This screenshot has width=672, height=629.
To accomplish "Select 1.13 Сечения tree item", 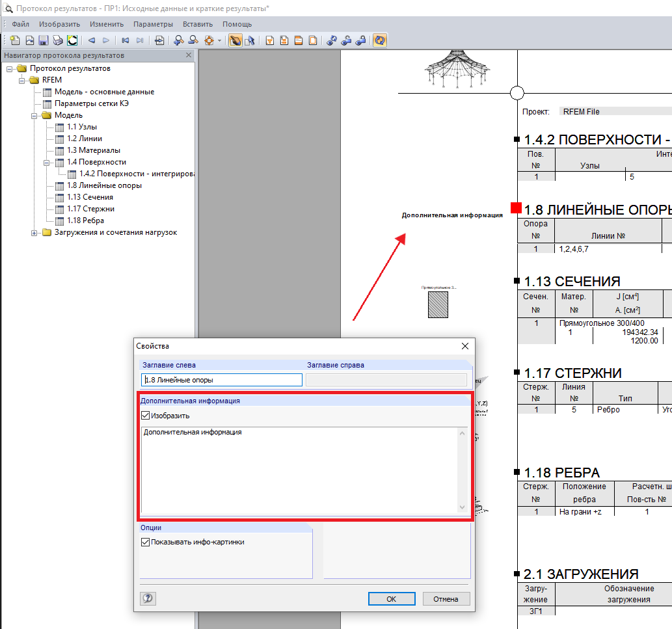I will pos(90,196).
